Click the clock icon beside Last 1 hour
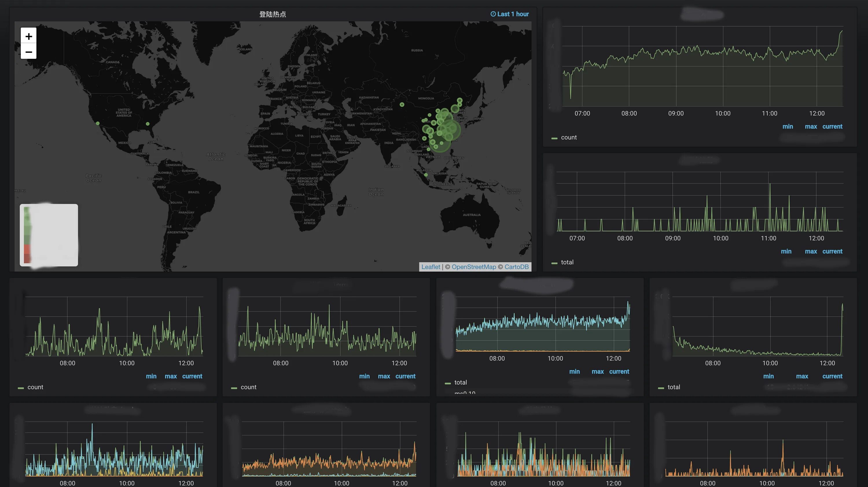 (x=493, y=14)
